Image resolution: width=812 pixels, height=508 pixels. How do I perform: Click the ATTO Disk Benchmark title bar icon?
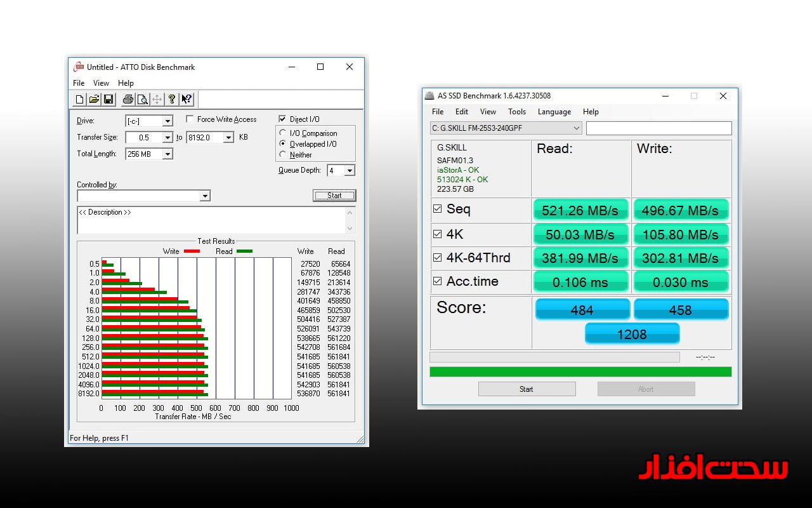pos(79,67)
